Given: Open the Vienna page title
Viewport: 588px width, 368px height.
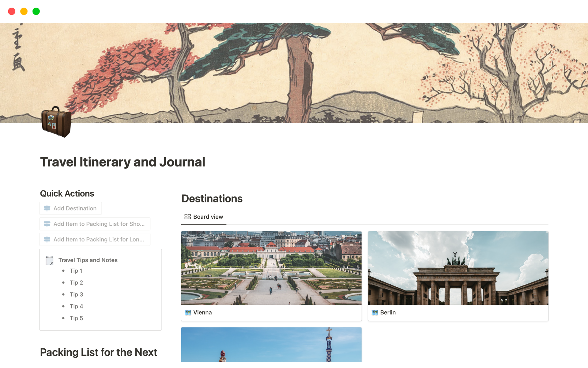Looking at the screenshot, I should click(202, 312).
